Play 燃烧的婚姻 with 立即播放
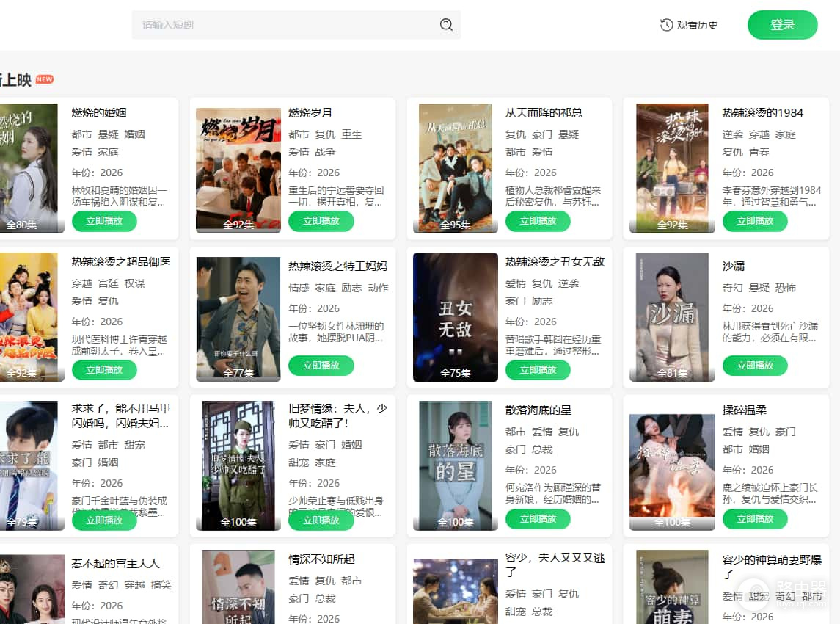Image resolution: width=840 pixels, height=624 pixels. coord(104,221)
